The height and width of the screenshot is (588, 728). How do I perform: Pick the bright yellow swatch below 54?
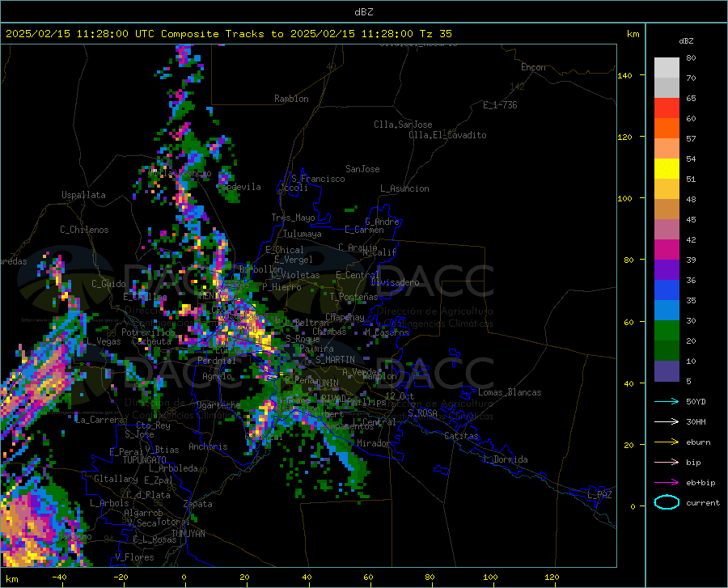click(667, 169)
